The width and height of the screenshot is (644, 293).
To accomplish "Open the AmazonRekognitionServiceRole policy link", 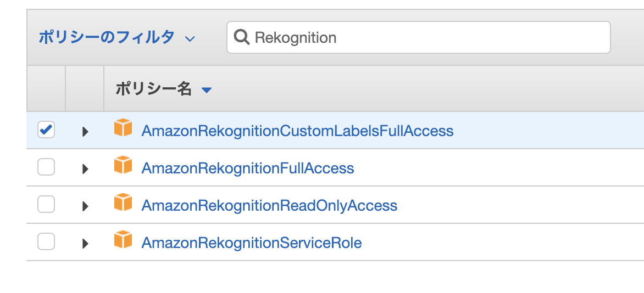I will pos(252,243).
